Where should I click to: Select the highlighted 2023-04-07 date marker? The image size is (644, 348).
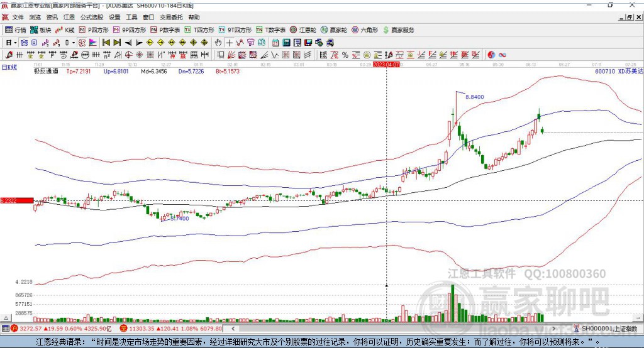click(x=386, y=65)
